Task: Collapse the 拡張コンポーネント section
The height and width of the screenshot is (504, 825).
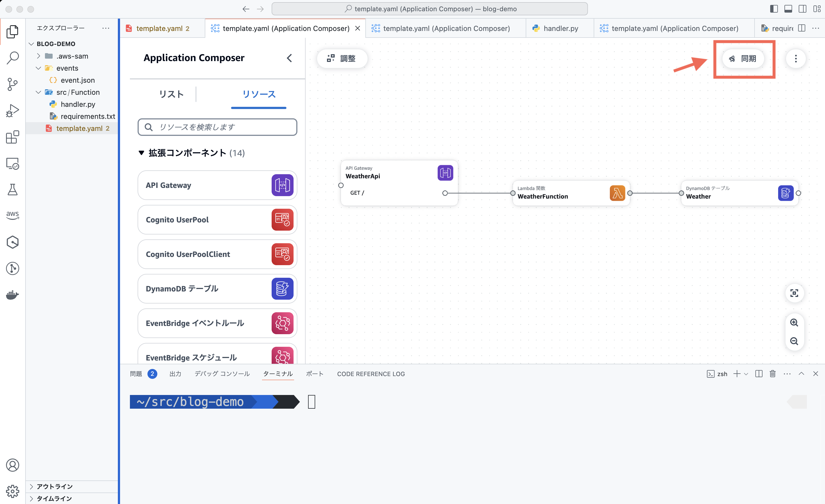Action: (x=141, y=153)
